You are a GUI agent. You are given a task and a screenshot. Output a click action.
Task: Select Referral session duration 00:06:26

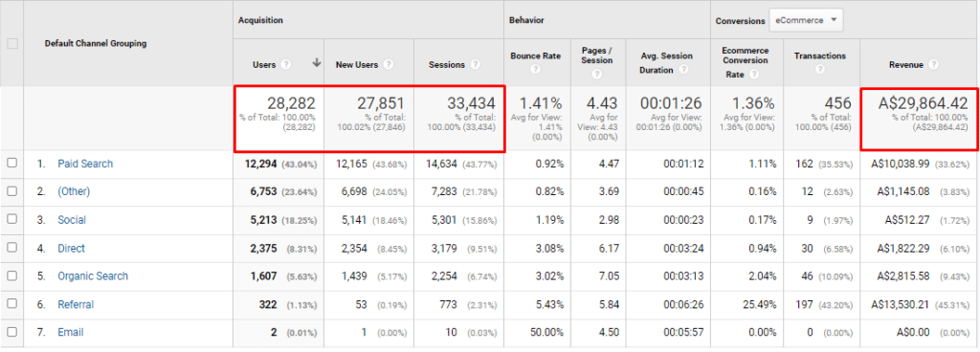(x=683, y=304)
